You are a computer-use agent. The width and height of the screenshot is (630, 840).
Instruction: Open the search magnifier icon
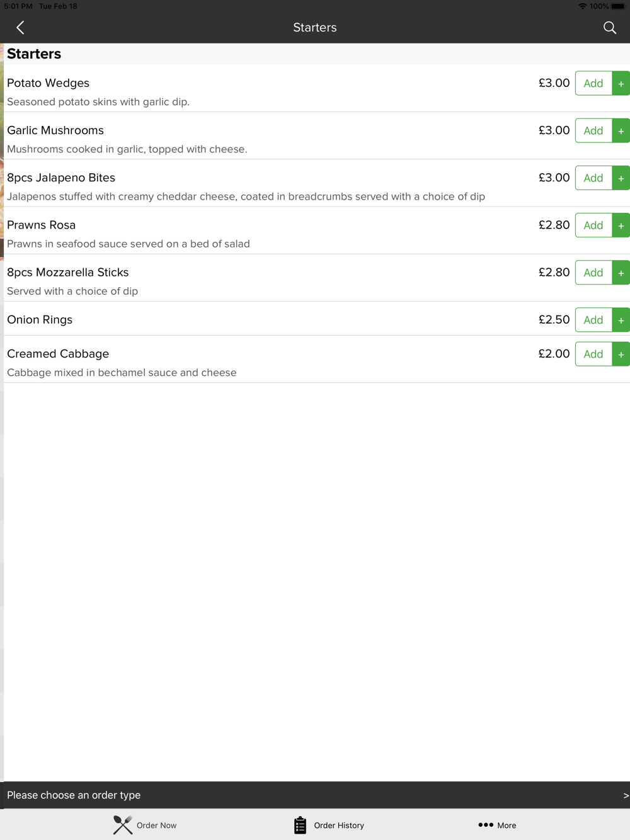(x=609, y=28)
